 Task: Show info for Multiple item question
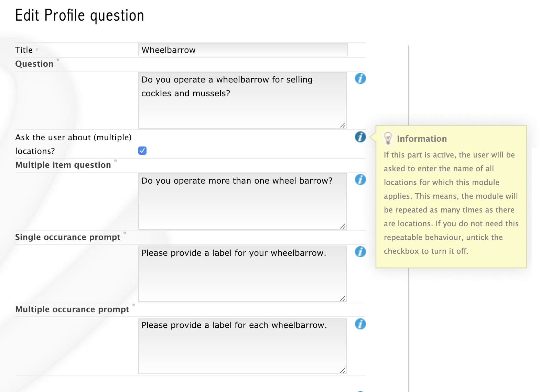(360, 179)
